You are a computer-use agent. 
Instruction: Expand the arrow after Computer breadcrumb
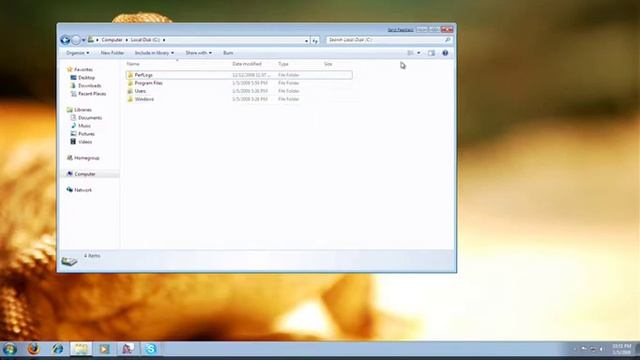127,40
